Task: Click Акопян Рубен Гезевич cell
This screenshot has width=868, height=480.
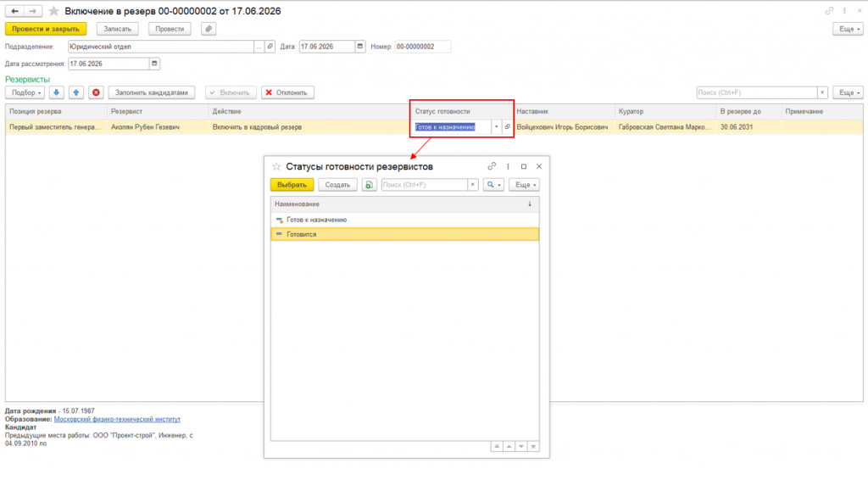Action: (158, 126)
